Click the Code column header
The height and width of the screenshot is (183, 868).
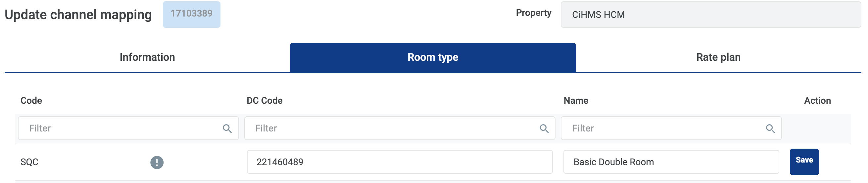click(31, 100)
